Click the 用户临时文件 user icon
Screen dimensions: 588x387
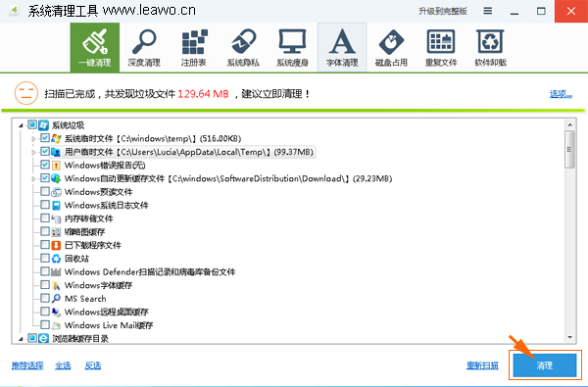(x=56, y=152)
